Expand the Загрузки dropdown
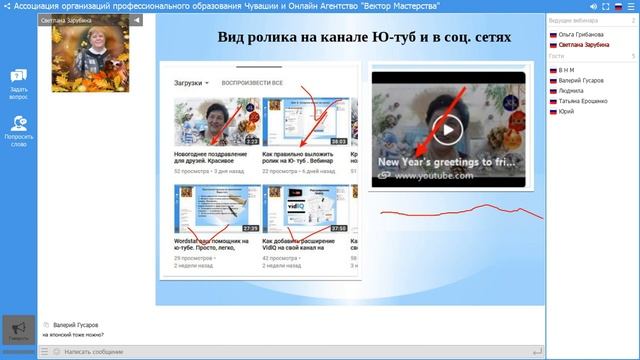Screen dimensions: 640x360 pos(191,83)
